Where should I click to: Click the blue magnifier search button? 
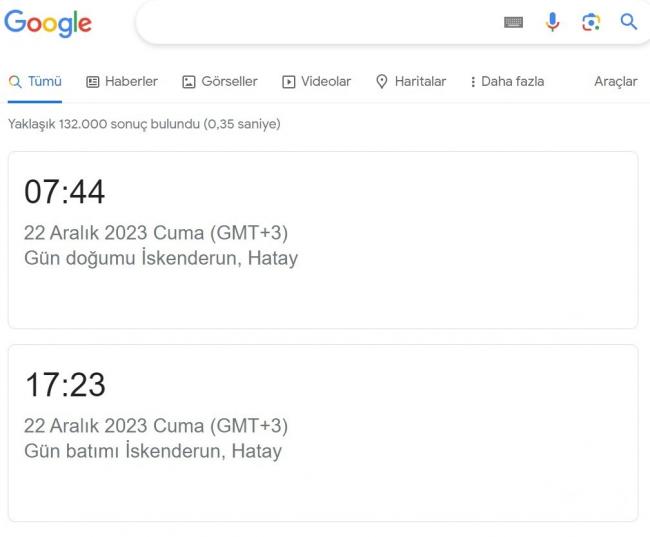click(x=628, y=22)
